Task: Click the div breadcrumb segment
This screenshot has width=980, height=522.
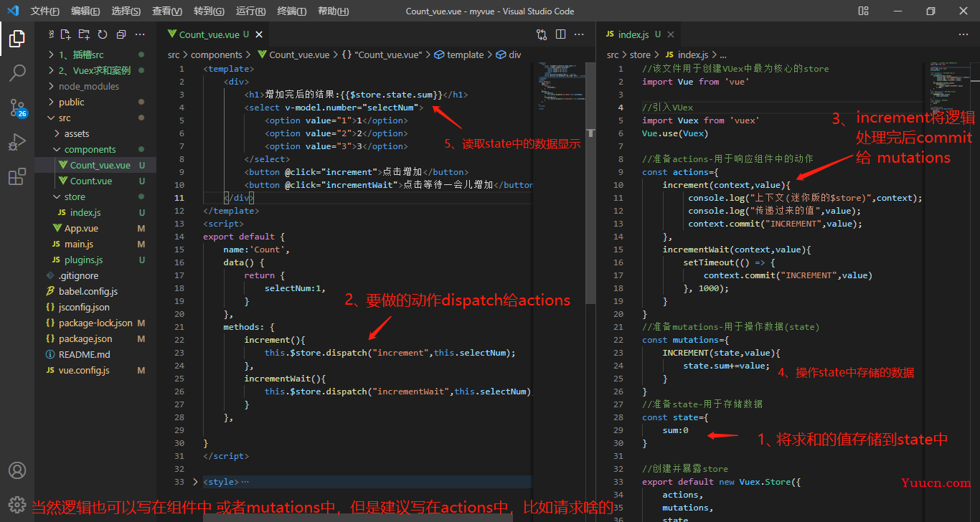Action: [x=509, y=54]
